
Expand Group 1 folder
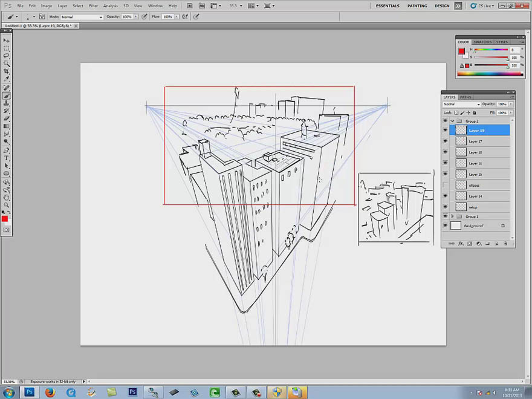point(452,216)
